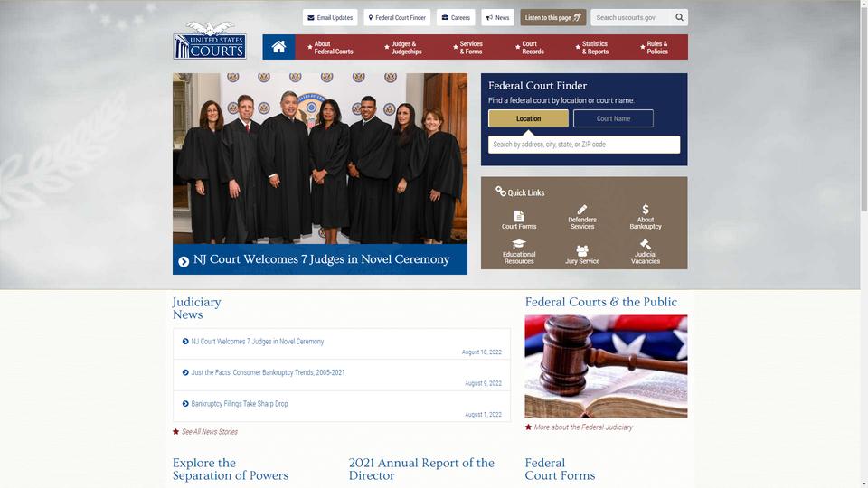Expand the About Federal Courts menu
The image size is (868, 488).
[331, 48]
